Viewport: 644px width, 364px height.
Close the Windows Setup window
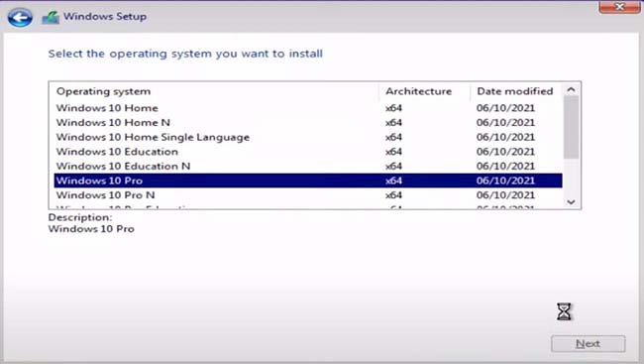[619, 7]
